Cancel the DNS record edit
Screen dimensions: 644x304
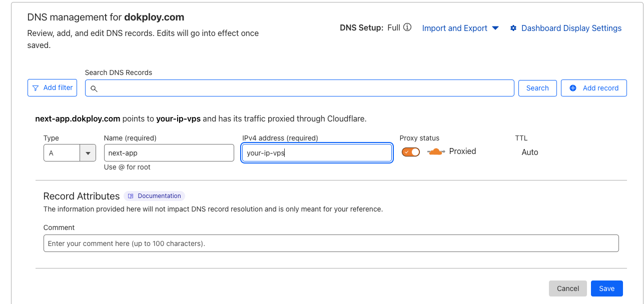[568, 288]
